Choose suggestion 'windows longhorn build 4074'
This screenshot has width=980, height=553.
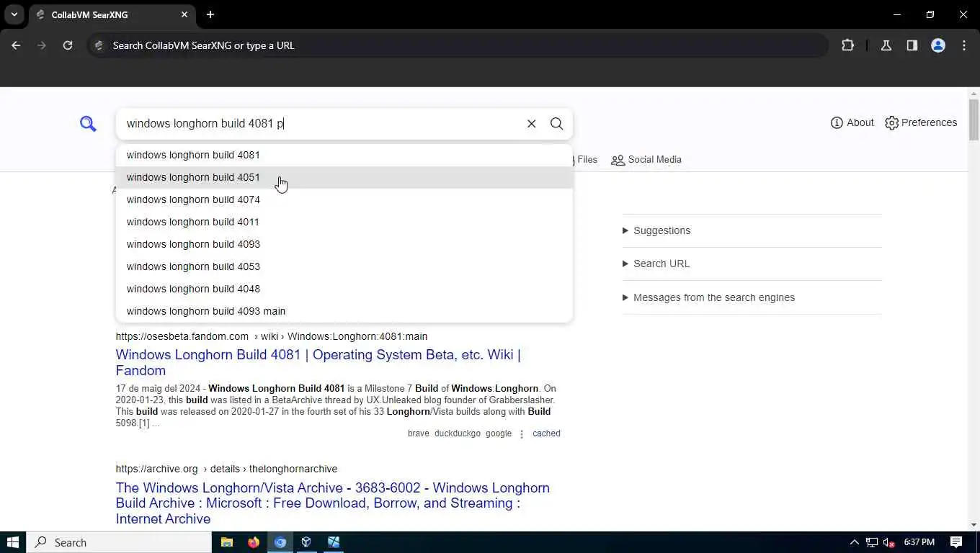(344, 199)
